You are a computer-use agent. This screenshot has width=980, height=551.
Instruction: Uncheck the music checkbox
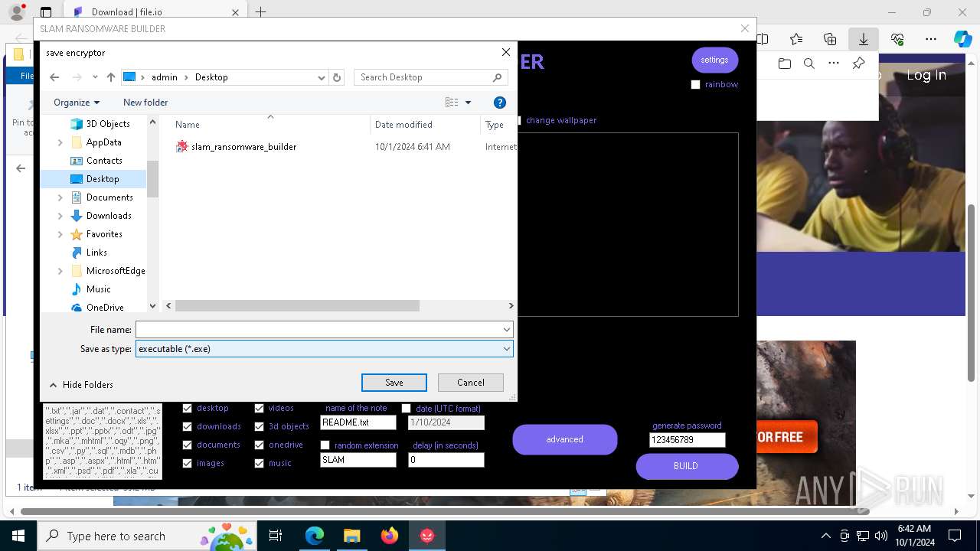259,464
